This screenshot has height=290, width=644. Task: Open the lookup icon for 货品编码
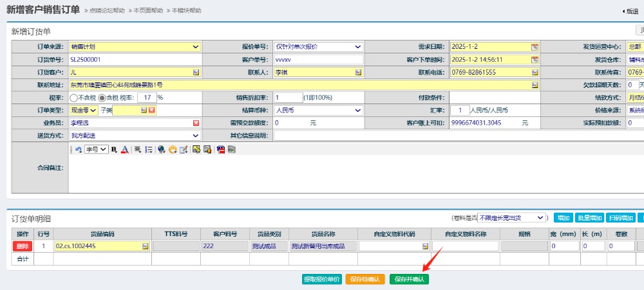(x=145, y=246)
